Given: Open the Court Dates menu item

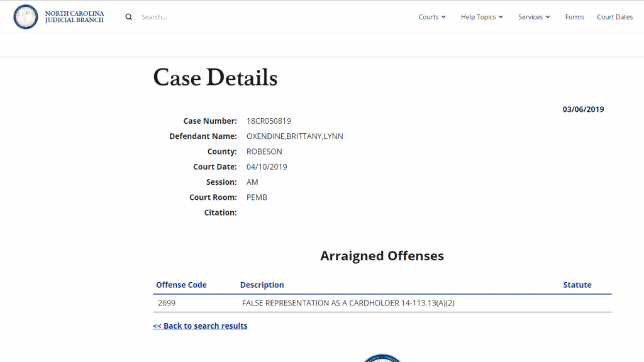Looking at the screenshot, I should click(x=614, y=17).
